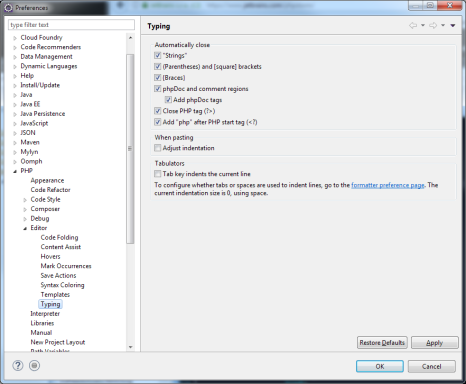Expand the Java tree node
Image resolution: width=466 pixels, height=384 pixels.
coord(15,95)
